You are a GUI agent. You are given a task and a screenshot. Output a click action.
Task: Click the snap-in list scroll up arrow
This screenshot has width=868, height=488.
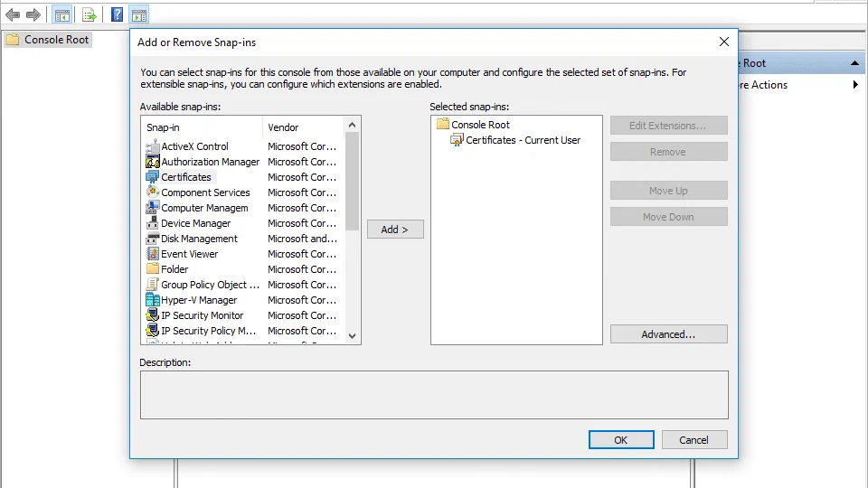click(x=352, y=125)
